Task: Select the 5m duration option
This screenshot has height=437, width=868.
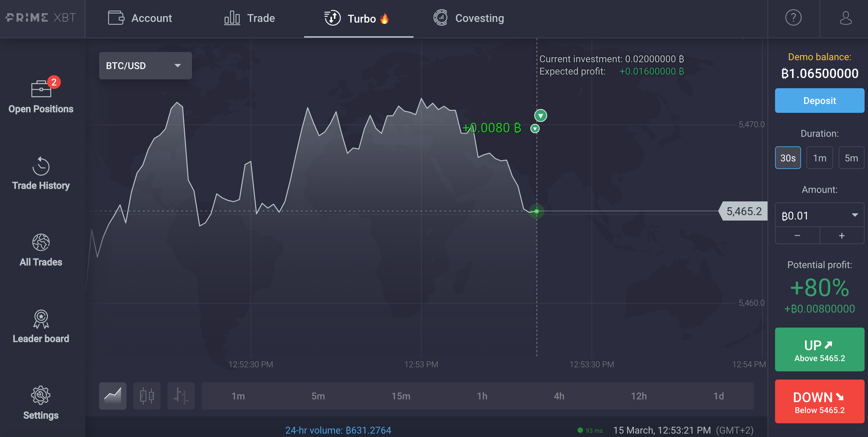Action: point(851,158)
